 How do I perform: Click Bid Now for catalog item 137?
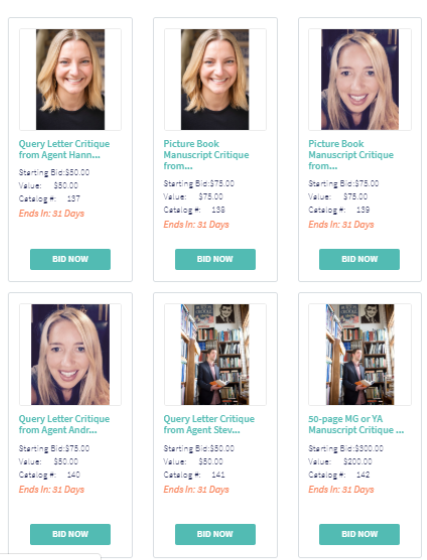(70, 259)
